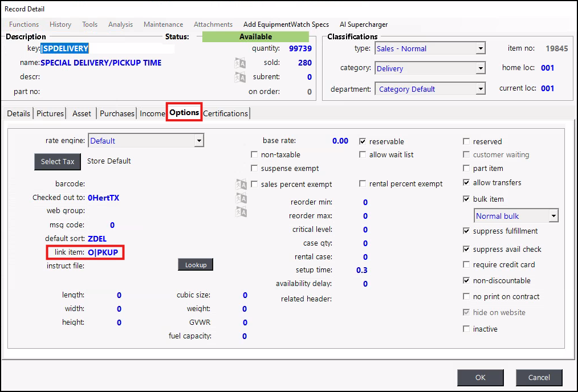
Task: Click translate icon next to barcode field
Action: click(x=241, y=184)
